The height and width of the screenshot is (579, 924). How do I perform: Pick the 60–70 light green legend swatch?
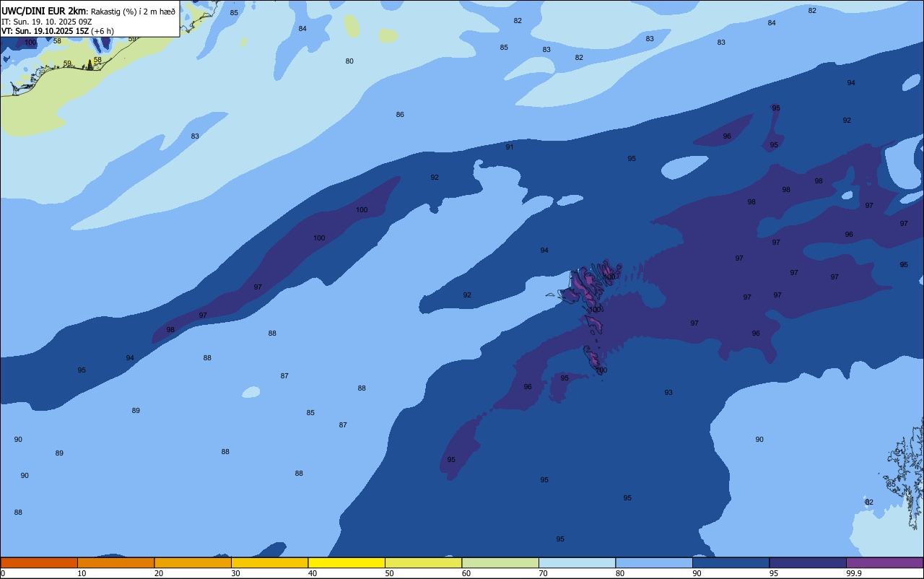(x=500, y=562)
